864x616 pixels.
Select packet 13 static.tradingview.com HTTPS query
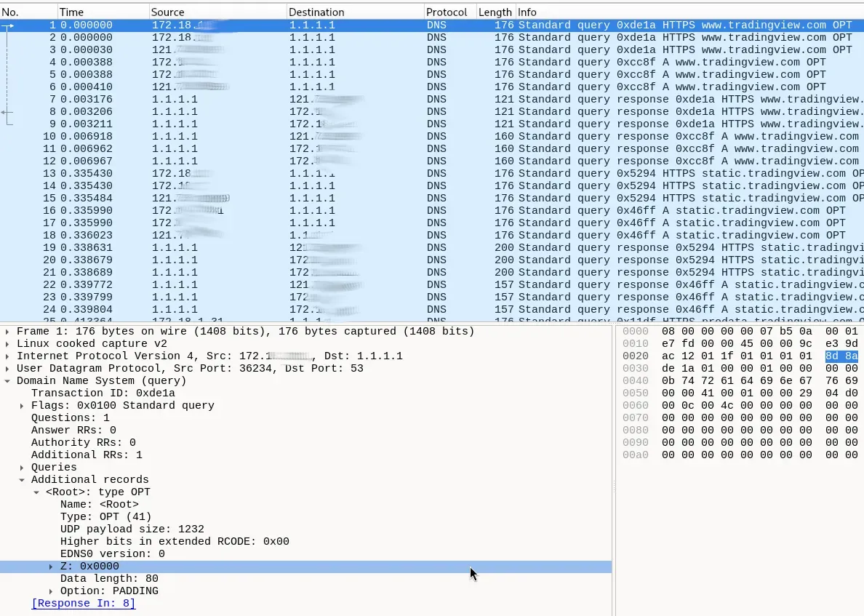coord(432,174)
